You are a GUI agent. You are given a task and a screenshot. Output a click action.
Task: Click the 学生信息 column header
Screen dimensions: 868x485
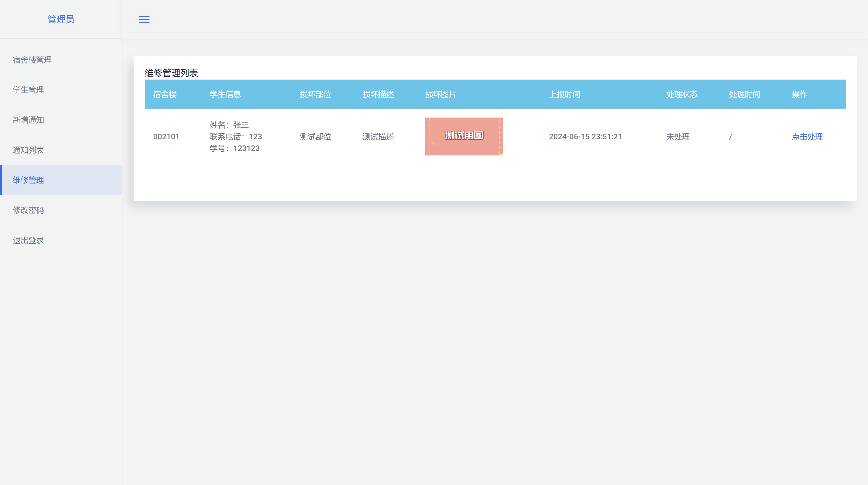coord(225,94)
